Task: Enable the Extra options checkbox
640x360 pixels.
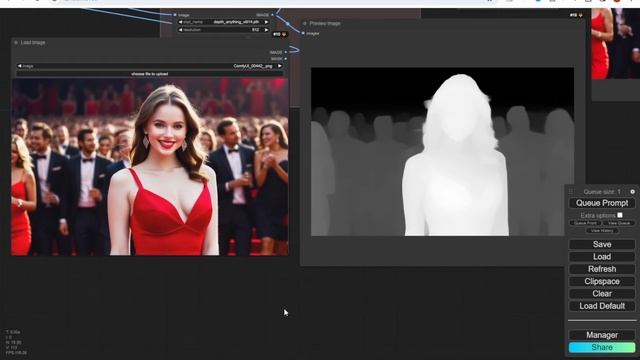Action: pyautogui.click(x=620, y=215)
